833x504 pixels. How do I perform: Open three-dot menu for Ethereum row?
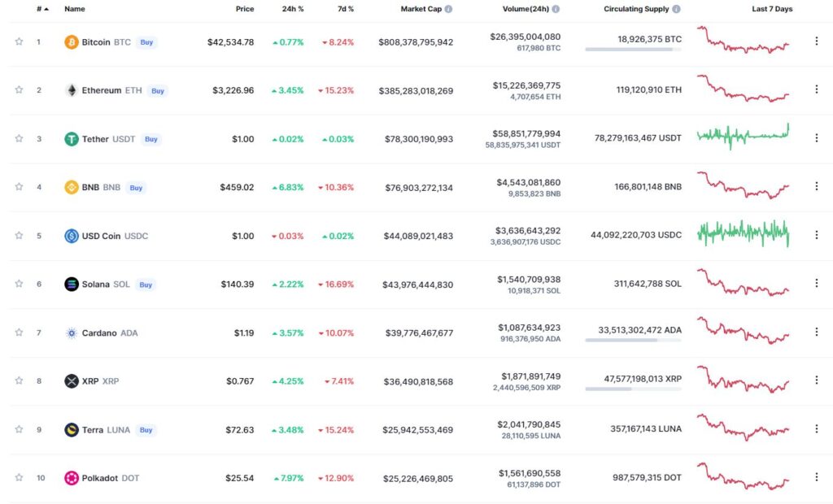click(x=817, y=89)
